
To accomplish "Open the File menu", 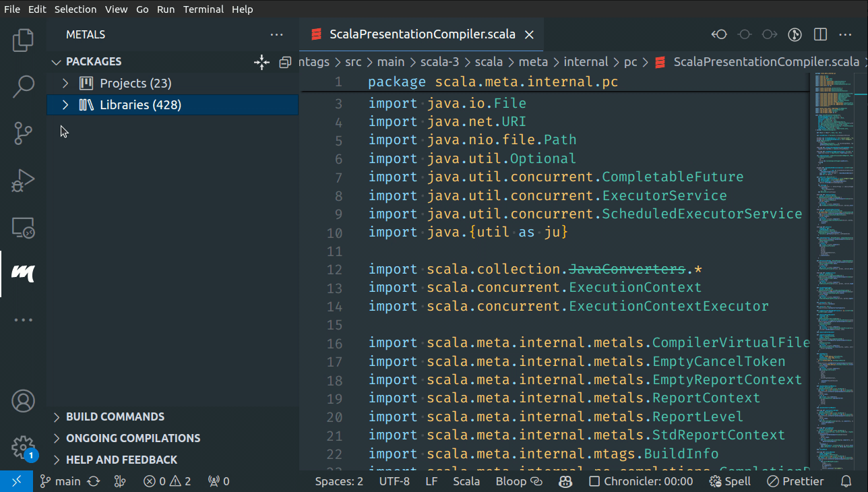I will point(12,9).
